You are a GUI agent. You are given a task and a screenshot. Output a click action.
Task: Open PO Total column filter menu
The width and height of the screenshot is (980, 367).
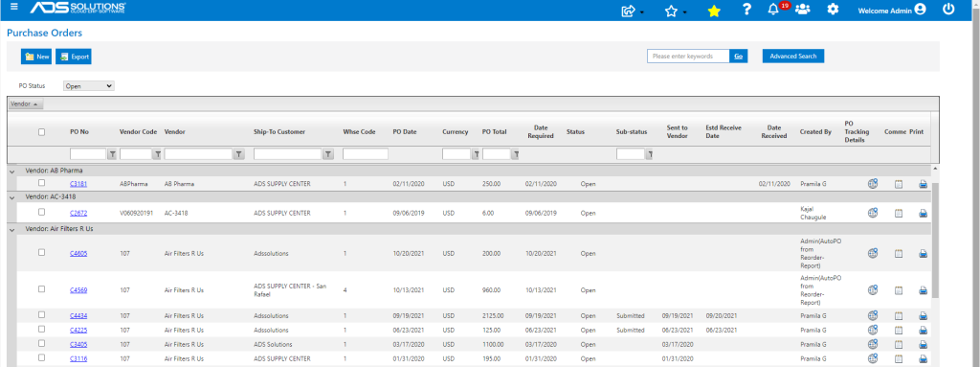point(515,154)
